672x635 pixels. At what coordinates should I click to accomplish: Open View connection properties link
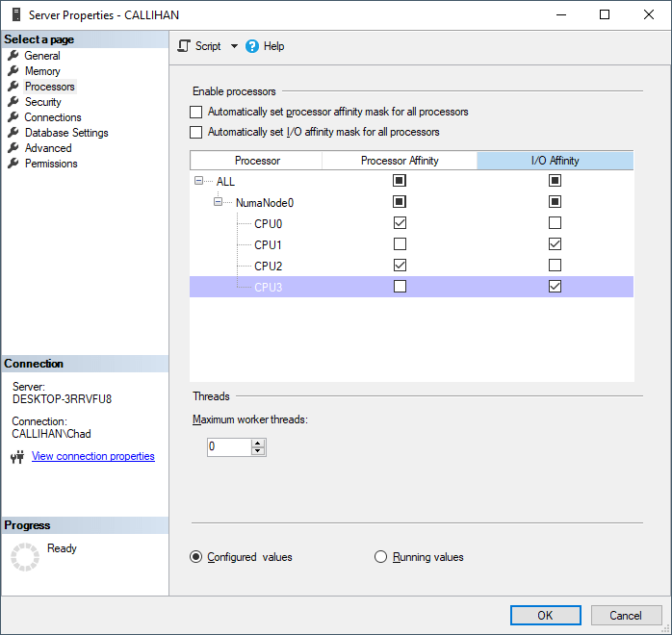(x=93, y=456)
